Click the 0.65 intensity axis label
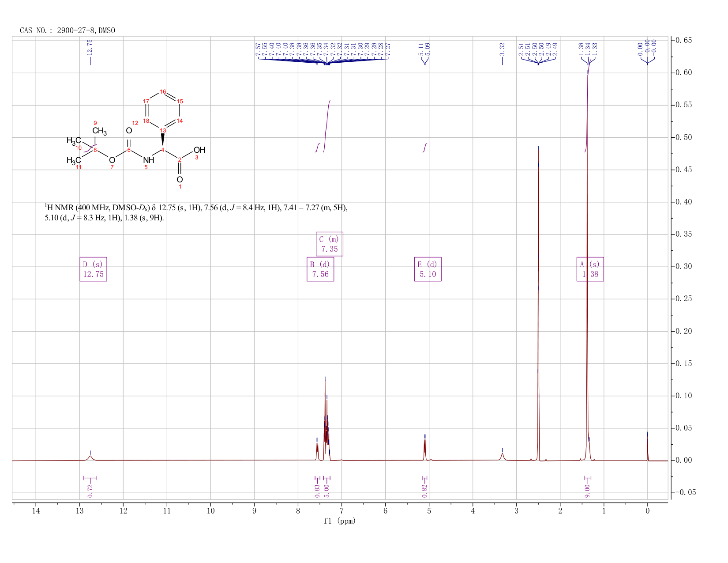Viewport: 728px width, 563px height. pos(683,41)
